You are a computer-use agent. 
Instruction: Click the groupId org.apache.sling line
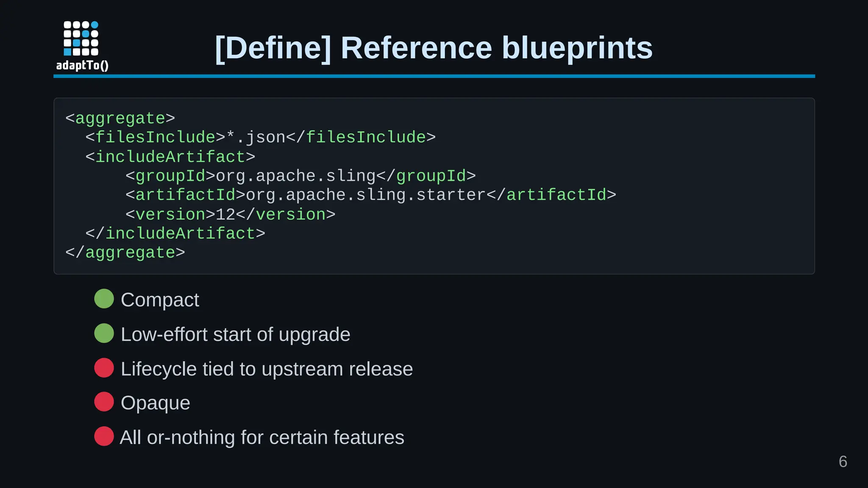tap(300, 176)
